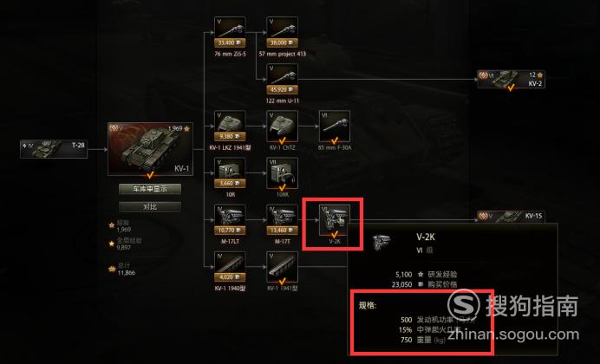The image size is (600, 364).
Task: Click the 33,400 price tag on ZiS-5
Action: coord(230,42)
